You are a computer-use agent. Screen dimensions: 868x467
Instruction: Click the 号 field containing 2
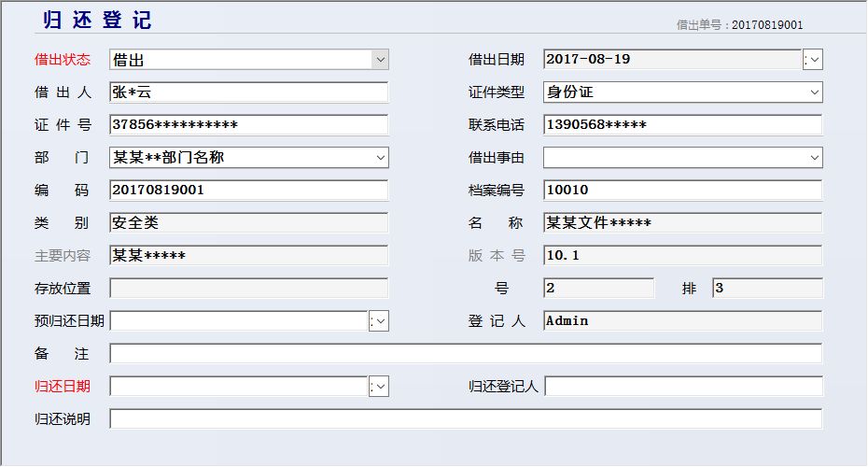click(x=598, y=288)
